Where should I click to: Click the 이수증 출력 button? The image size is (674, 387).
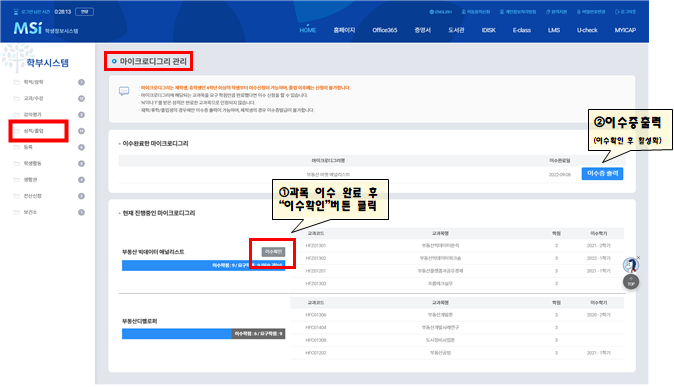(x=602, y=173)
